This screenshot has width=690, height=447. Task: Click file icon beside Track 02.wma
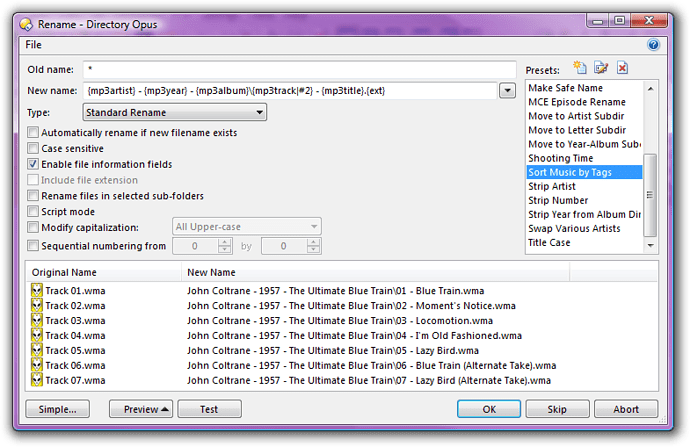point(37,306)
